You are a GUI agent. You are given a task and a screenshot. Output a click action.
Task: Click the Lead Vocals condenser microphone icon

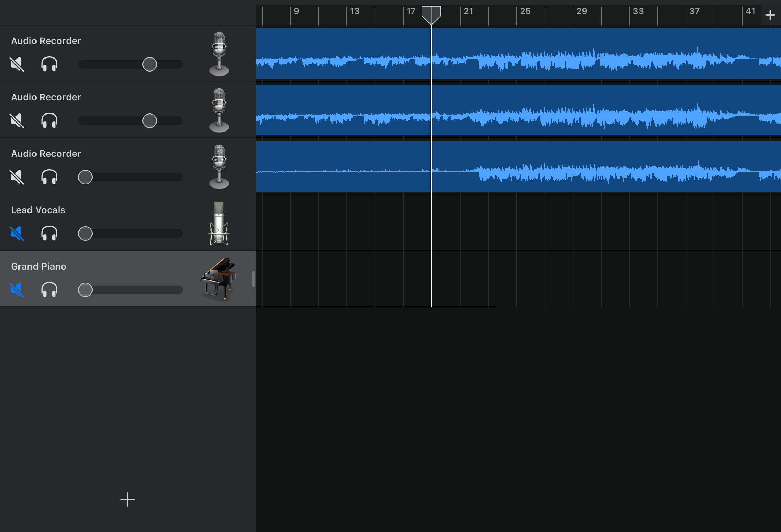[x=219, y=223]
